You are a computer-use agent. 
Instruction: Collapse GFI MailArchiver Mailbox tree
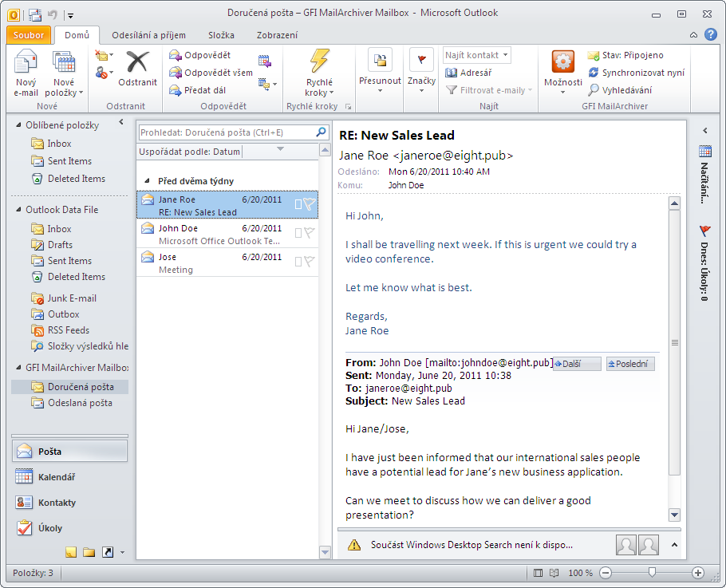(18, 367)
